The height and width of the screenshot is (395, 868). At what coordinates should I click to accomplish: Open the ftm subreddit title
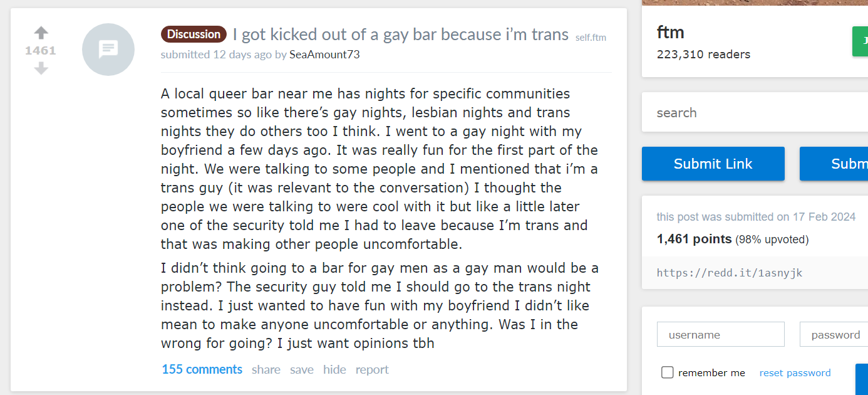click(x=670, y=32)
